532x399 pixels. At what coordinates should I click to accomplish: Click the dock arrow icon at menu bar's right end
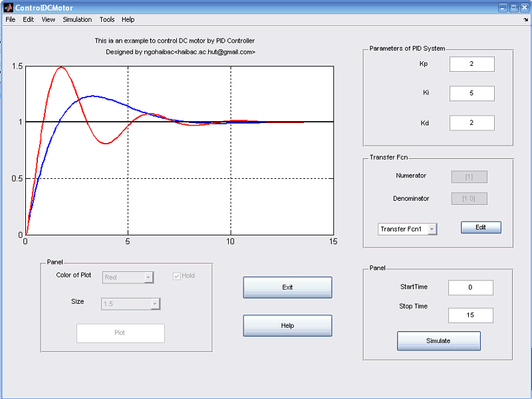click(525, 20)
